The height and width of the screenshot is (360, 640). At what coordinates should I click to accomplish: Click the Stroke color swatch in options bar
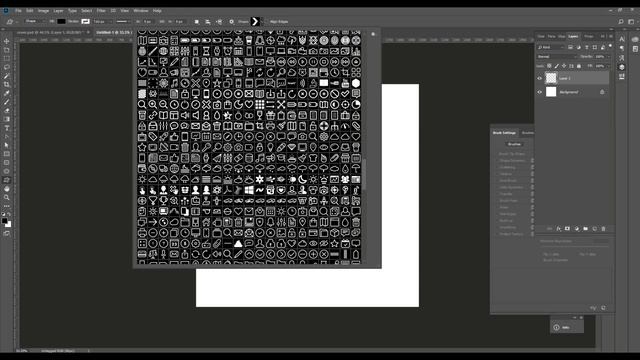85,21
